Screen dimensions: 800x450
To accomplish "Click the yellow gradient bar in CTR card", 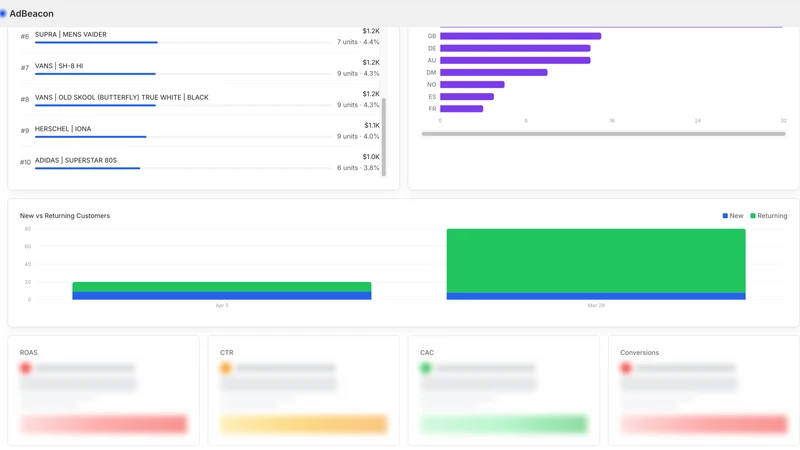I will (x=304, y=424).
